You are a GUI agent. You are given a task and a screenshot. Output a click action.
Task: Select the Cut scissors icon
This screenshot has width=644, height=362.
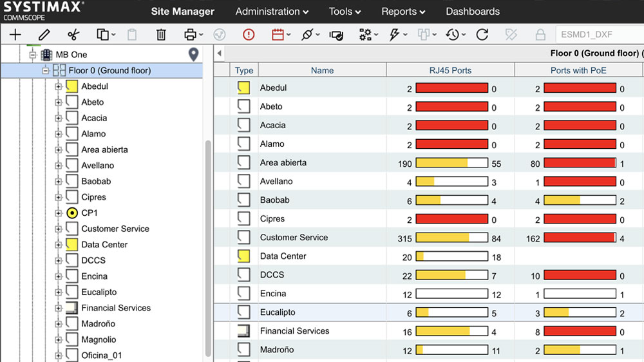pos(73,35)
